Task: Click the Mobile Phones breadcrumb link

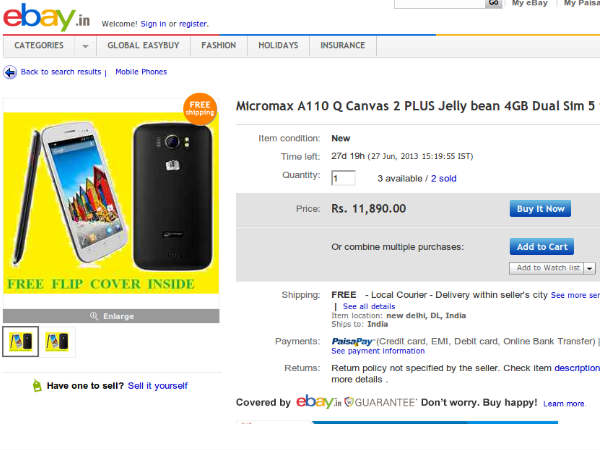Action: pos(141,72)
